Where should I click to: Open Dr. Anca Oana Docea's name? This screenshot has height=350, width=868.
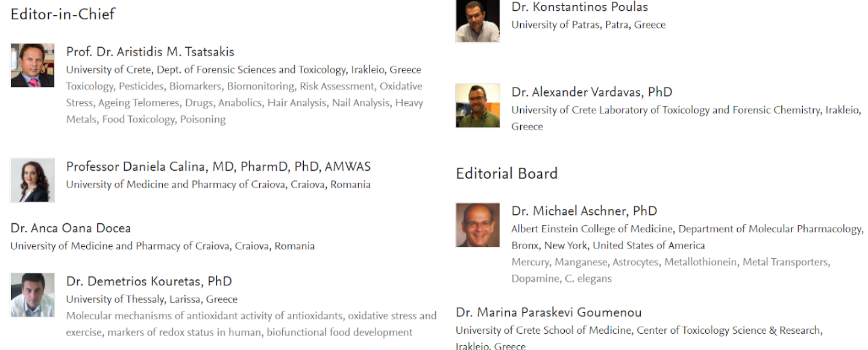coord(71,228)
